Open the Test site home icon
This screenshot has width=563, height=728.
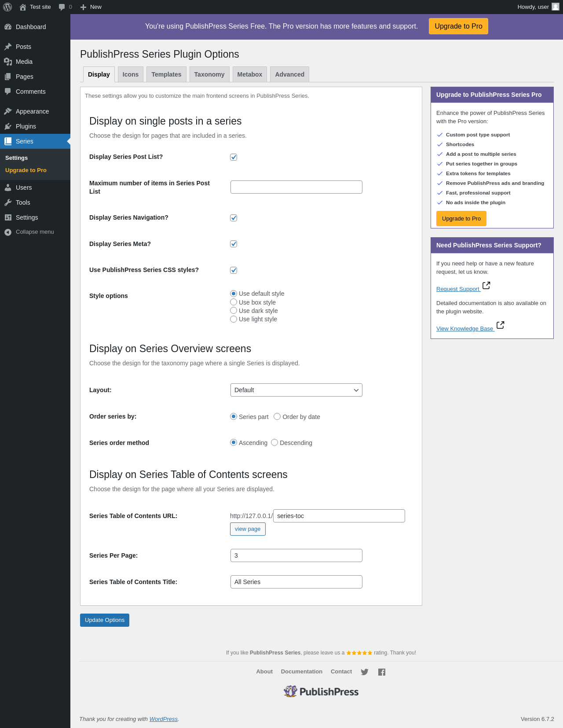[23, 7]
